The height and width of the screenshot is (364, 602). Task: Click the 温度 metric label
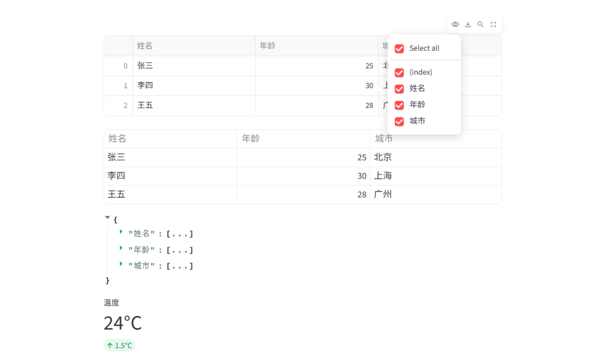click(x=111, y=303)
